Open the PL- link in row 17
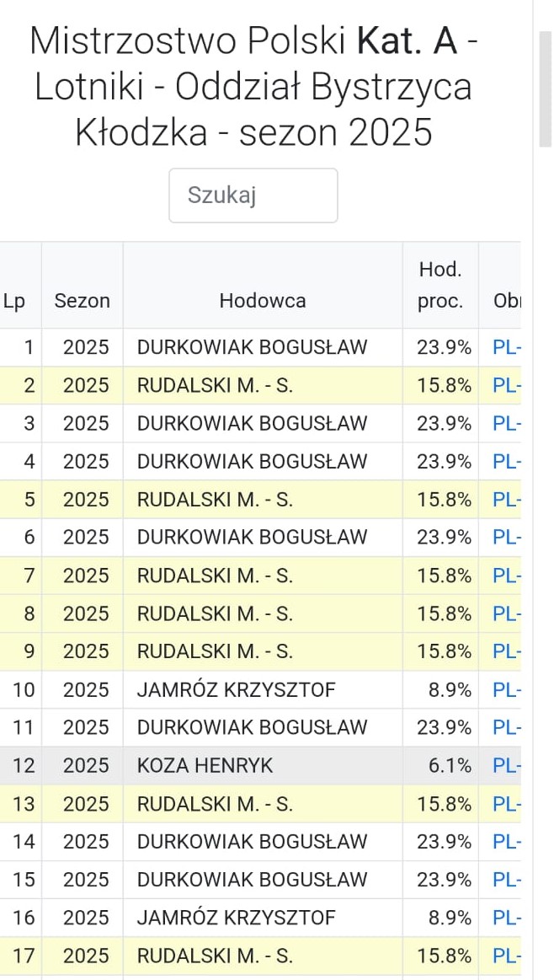Image resolution: width=554 pixels, height=980 pixels. pyautogui.click(x=506, y=956)
